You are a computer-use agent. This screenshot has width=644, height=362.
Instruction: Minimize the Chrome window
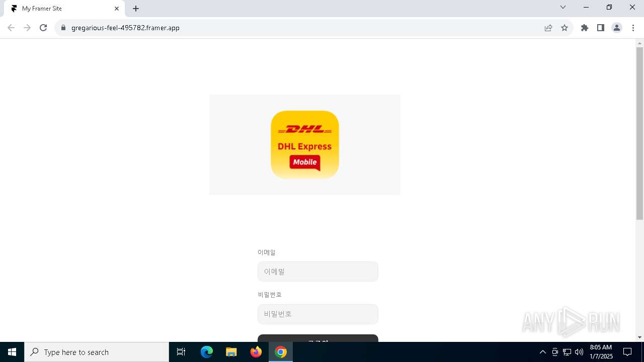pyautogui.click(x=586, y=7)
